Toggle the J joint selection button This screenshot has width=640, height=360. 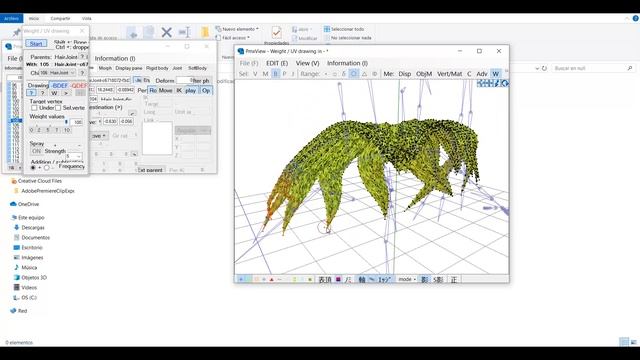(293, 74)
